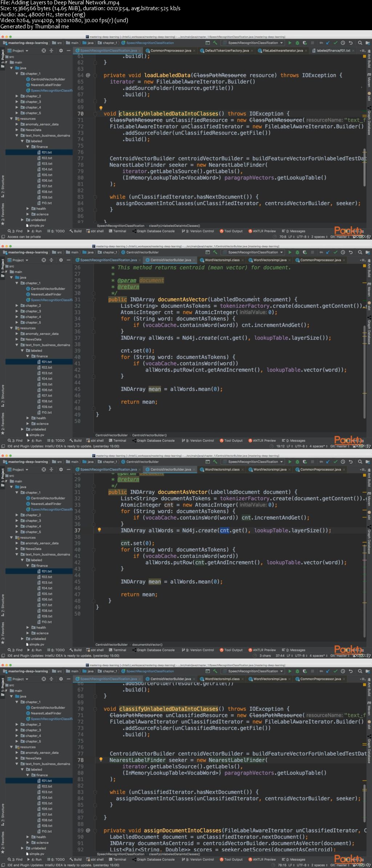Image resolution: width=372 pixels, height=868 pixels.
Task: Select CentroidVectorBuilder.java tab in the 00:03:07 frame
Action: click(170, 679)
